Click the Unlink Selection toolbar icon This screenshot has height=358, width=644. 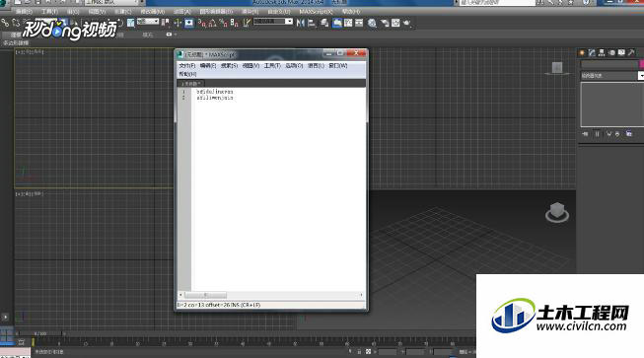pyautogui.click(x=17, y=23)
